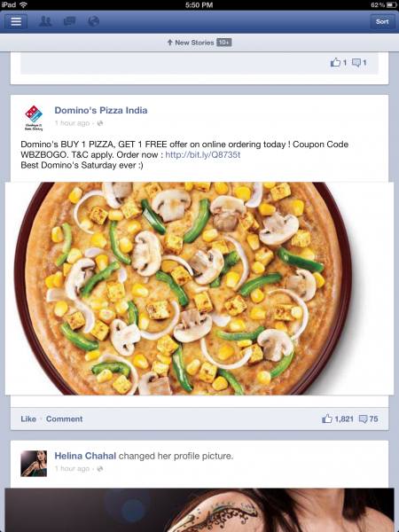Viewport: 399px width, 532px height.
Task: View Helina Chahal's new profile picture
Action: (199, 510)
